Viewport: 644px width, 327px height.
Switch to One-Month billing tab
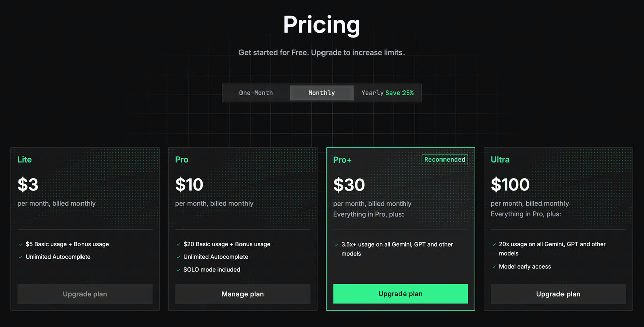coord(256,93)
